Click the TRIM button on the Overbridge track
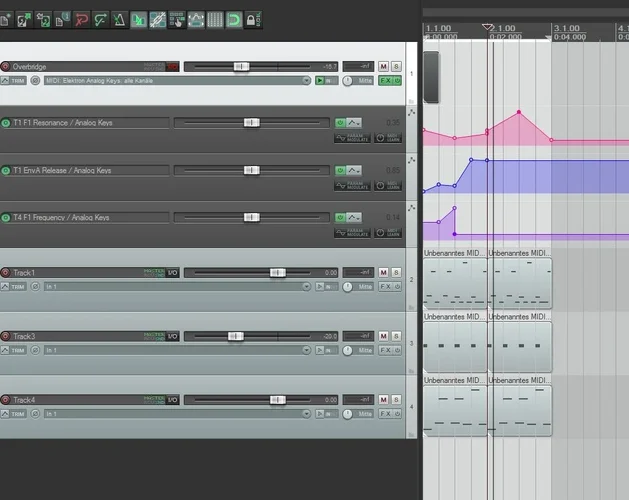Screen dimensions: 629x500 coord(17,80)
